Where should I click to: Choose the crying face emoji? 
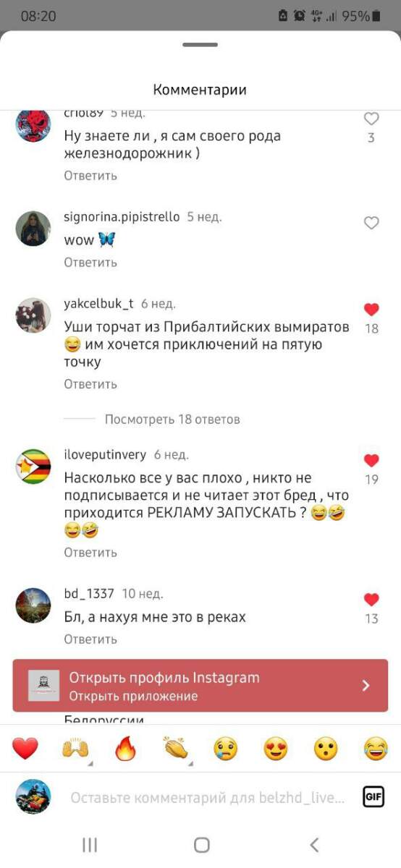pos(225,749)
